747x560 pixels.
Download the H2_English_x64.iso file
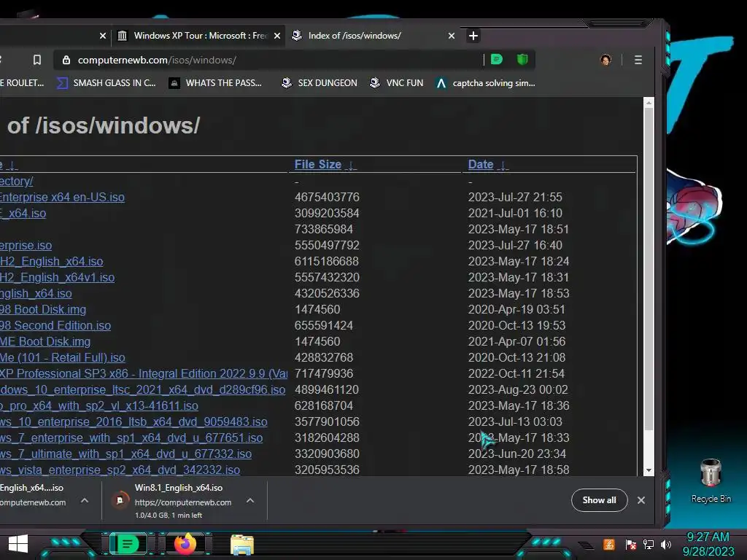pyautogui.click(x=52, y=262)
